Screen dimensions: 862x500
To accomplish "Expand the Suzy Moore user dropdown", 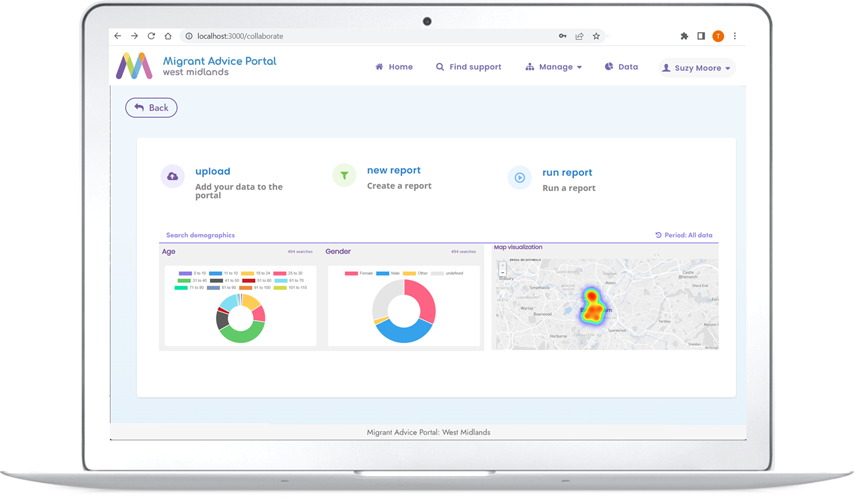I will [697, 68].
